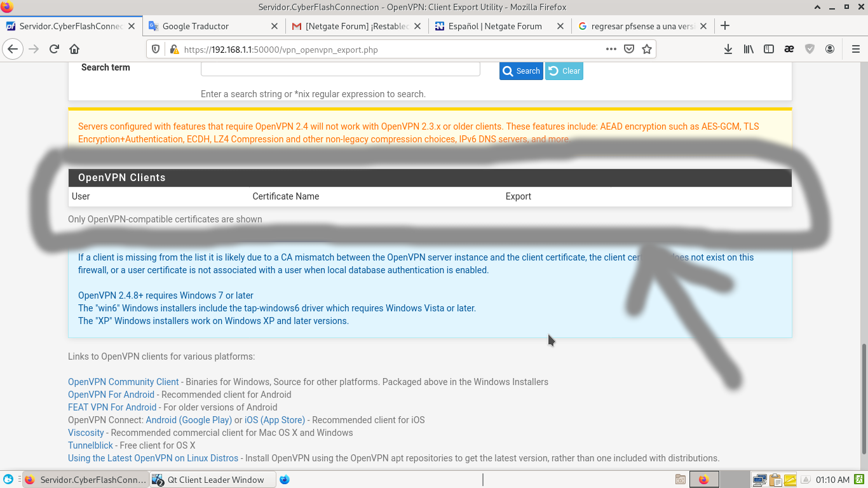Go to Firefox home page
The image size is (868, 488).
coord(74,49)
